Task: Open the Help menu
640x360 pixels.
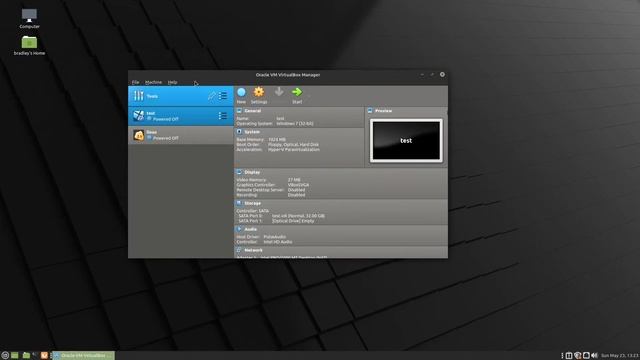Action: (x=173, y=82)
